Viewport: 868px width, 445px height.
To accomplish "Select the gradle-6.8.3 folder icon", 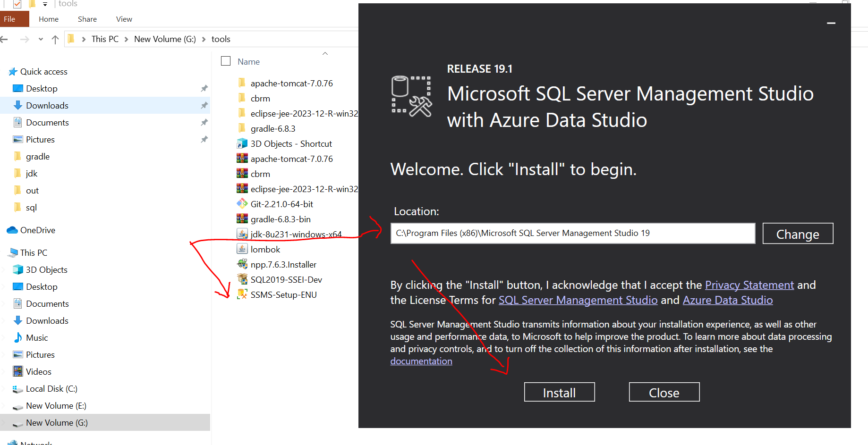I will point(242,128).
